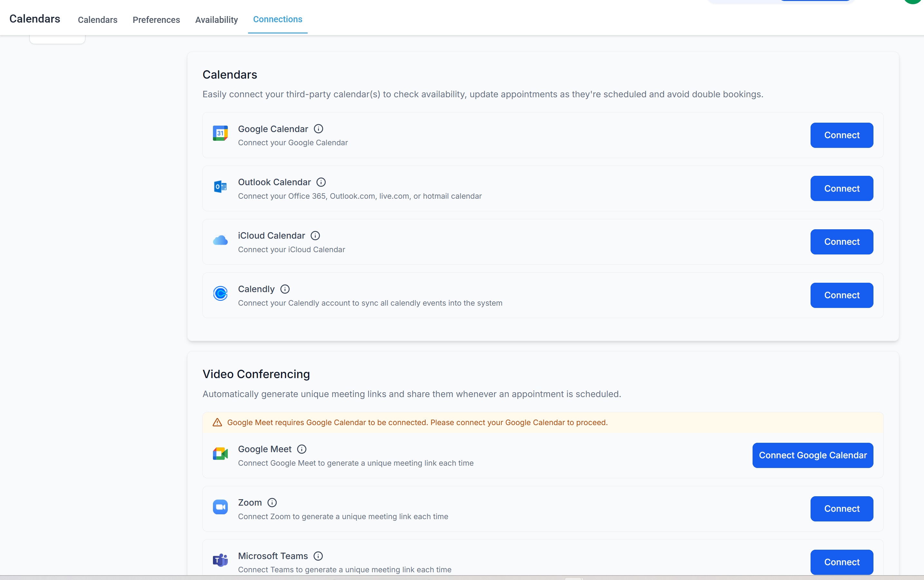Connect your Google Calendar

point(842,135)
